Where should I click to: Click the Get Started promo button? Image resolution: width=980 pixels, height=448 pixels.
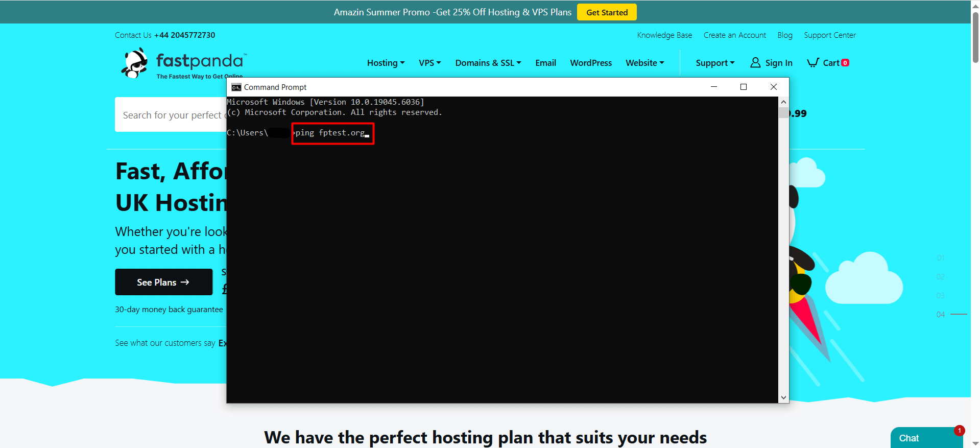607,12
